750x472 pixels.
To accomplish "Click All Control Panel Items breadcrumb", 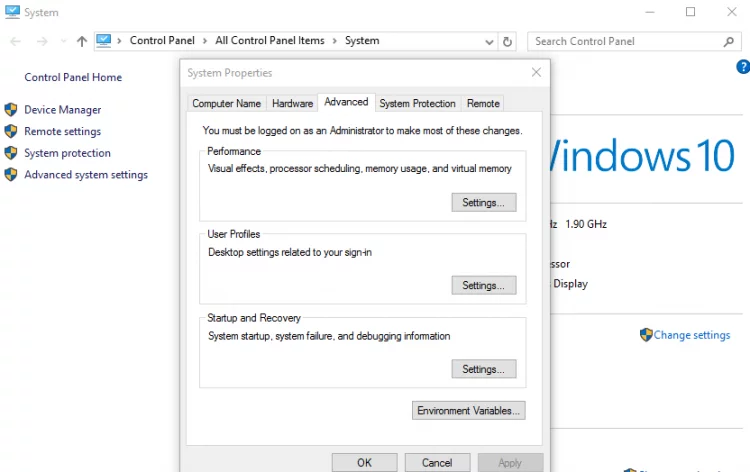I will coord(270,41).
